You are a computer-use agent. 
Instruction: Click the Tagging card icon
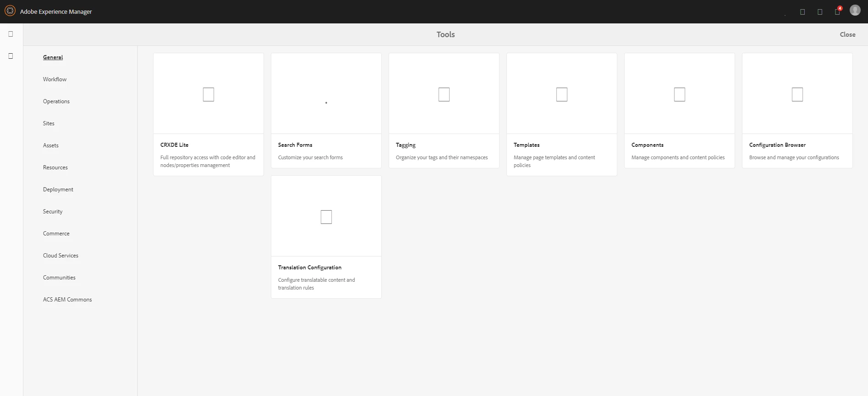pyautogui.click(x=444, y=95)
